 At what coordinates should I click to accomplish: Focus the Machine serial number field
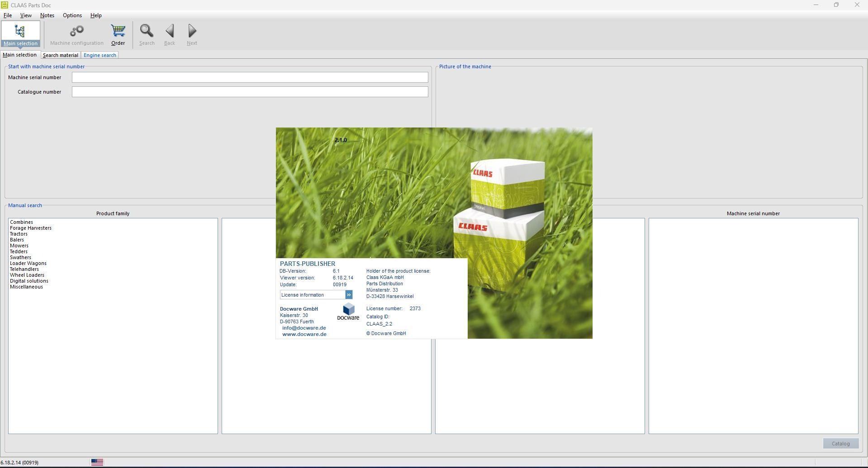pyautogui.click(x=250, y=77)
